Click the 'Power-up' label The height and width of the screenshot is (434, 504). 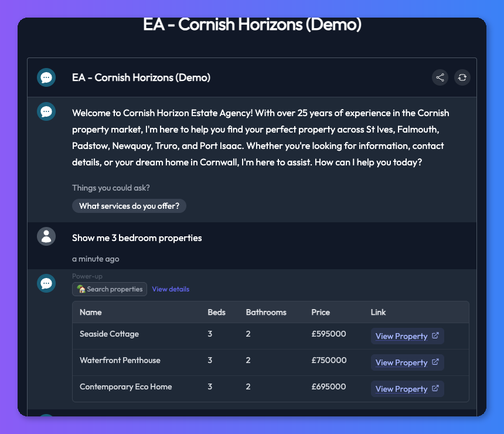[x=87, y=276]
